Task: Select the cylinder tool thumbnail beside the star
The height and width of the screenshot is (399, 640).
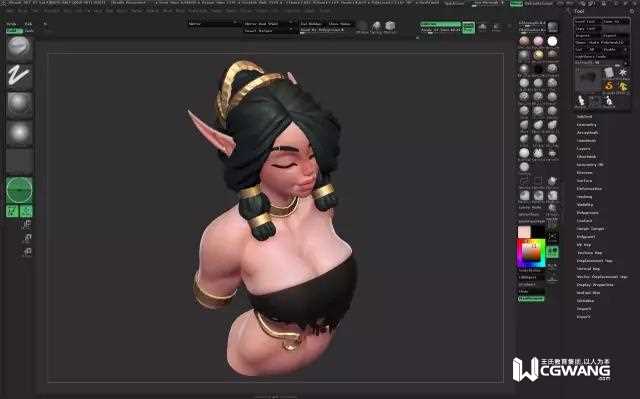Action: [609, 72]
